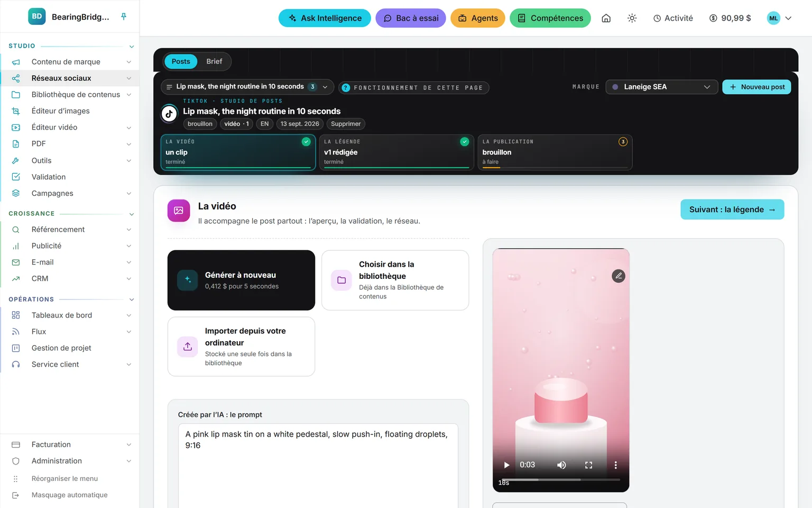Open Ask Intelligence
The width and height of the screenshot is (812, 508).
[325, 18]
